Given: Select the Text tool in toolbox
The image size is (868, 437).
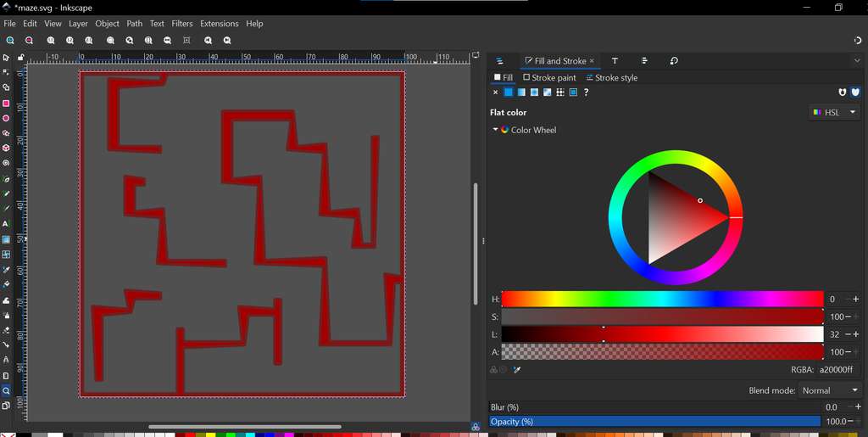Looking at the screenshot, I should click(6, 224).
